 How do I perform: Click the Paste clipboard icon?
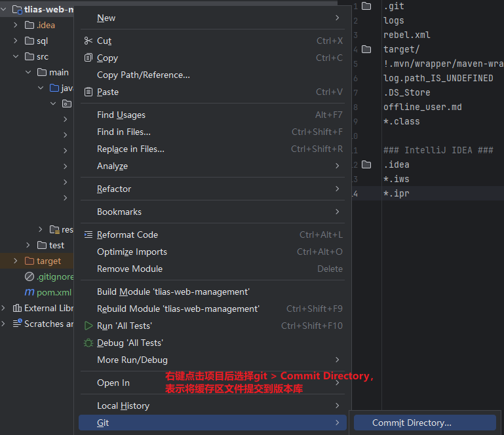tap(88, 92)
